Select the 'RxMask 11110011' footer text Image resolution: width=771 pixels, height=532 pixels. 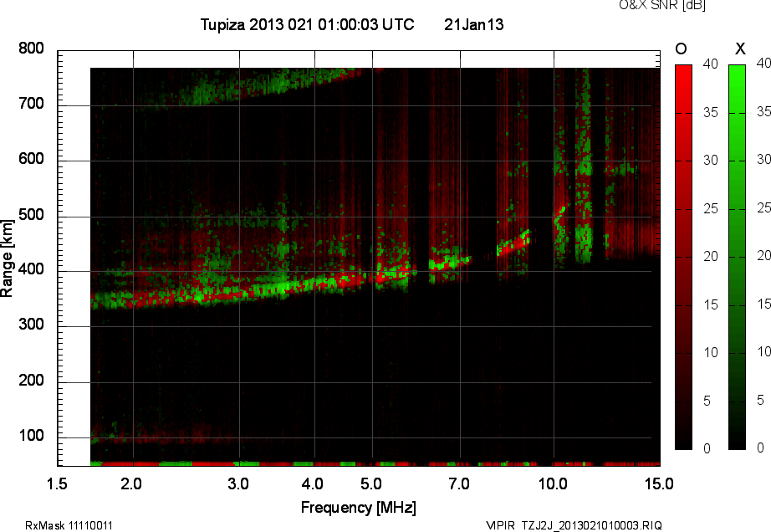click(69, 525)
